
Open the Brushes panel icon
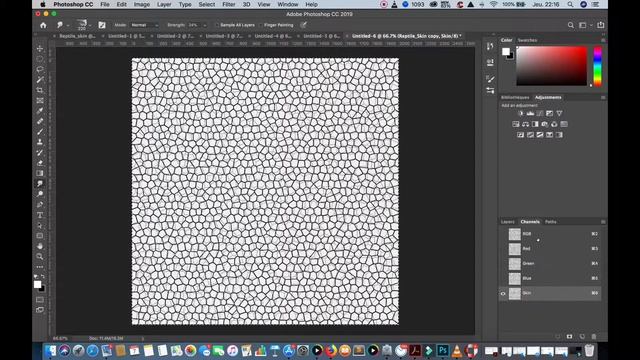pyautogui.click(x=490, y=79)
